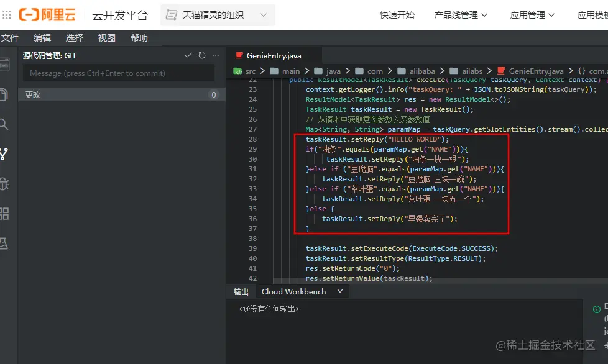This screenshot has height=364, width=608.
Task: Open the 天猫精灵的组织 organization dropdown
Action: click(x=217, y=15)
